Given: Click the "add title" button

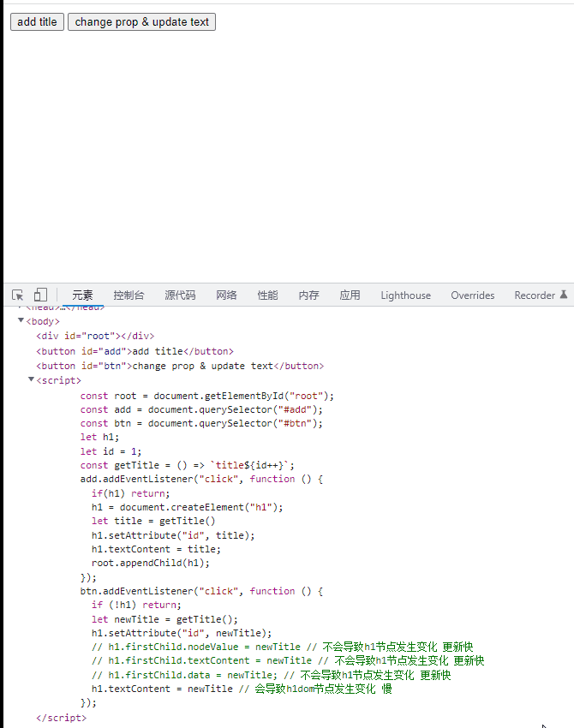Looking at the screenshot, I should (x=37, y=21).
